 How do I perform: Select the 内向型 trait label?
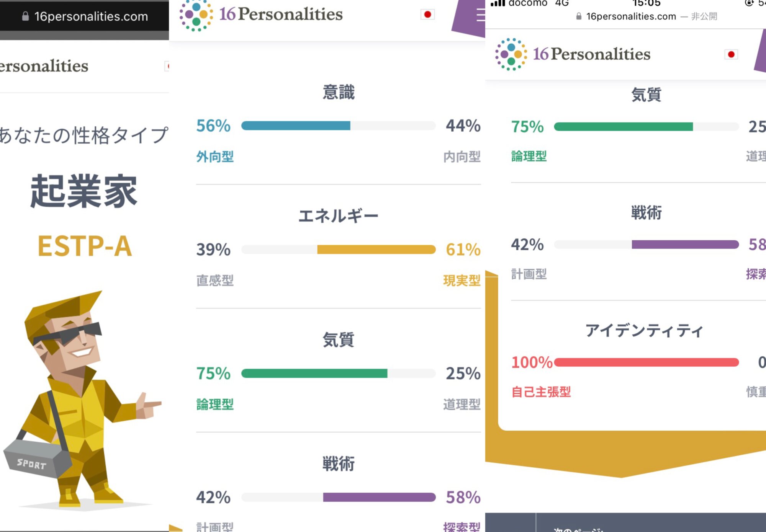click(x=462, y=157)
